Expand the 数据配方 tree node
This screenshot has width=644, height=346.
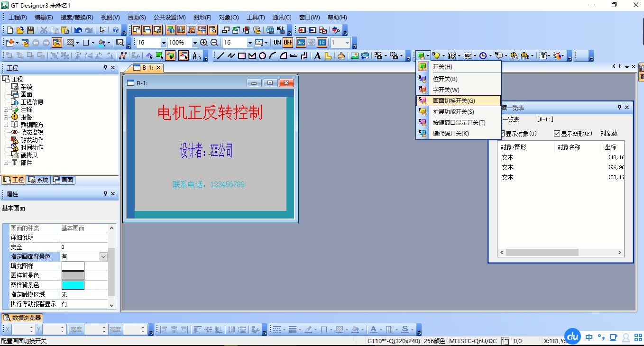[6, 125]
